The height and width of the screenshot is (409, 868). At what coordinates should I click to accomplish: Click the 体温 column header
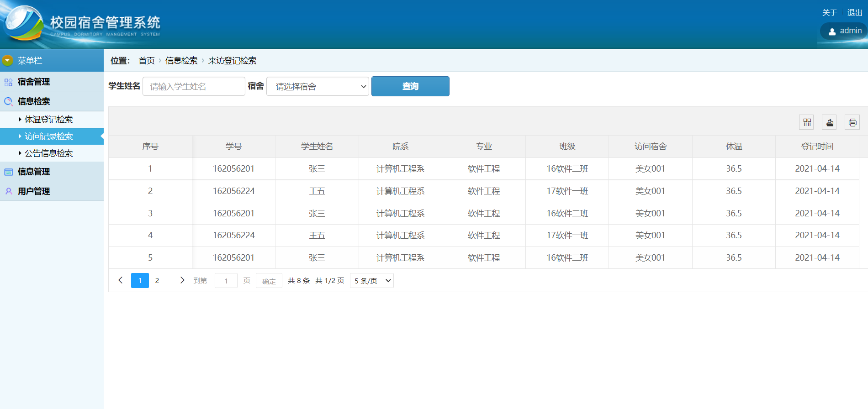pyautogui.click(x=734, y=147)
